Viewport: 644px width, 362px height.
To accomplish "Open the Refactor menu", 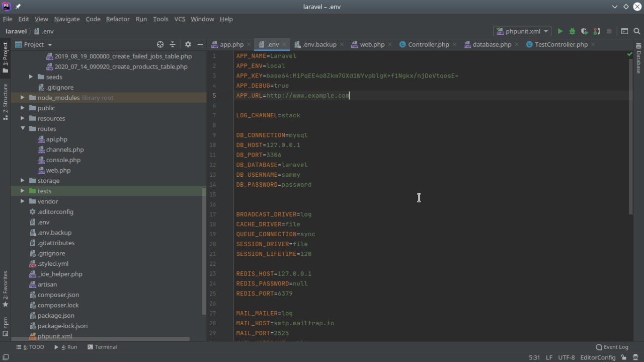I will coord(118,19).
